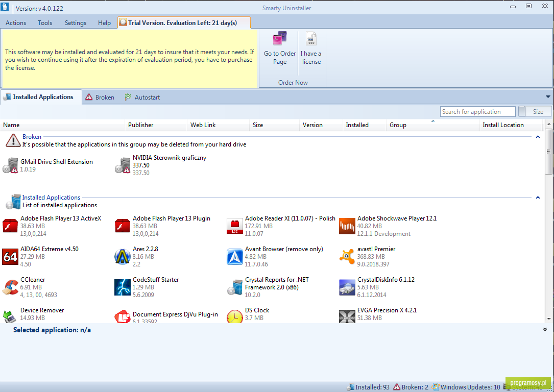This screenshot has height=392, width=554.
Task: Open the Actions menu
Action: click(16, 22)
